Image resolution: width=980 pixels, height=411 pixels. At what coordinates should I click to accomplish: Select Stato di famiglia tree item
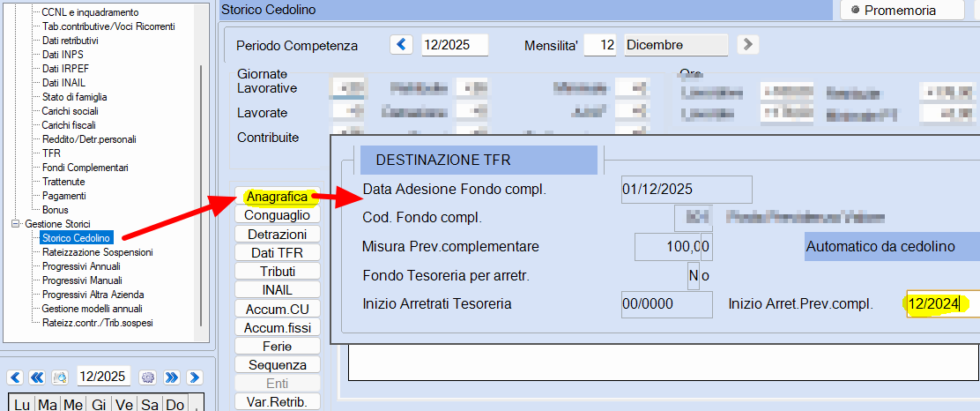74,97
